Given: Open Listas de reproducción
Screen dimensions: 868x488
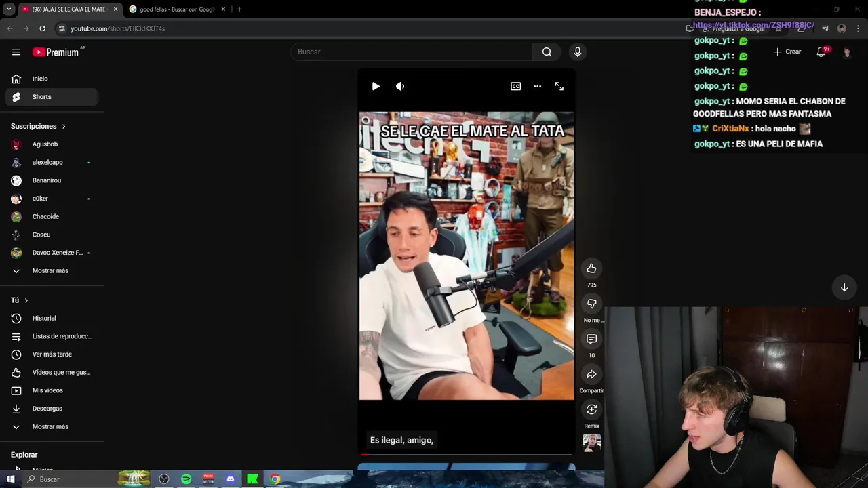Looking at the screenshot, I should point(52,336).
